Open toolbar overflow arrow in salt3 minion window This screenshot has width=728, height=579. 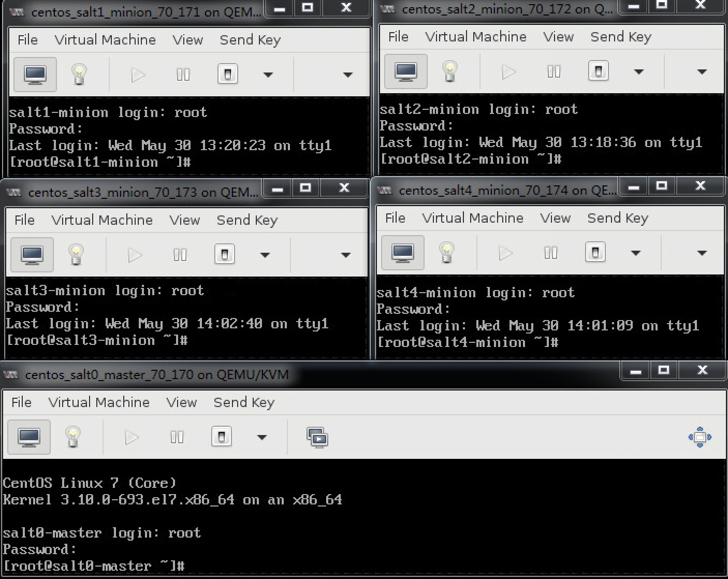346,255
